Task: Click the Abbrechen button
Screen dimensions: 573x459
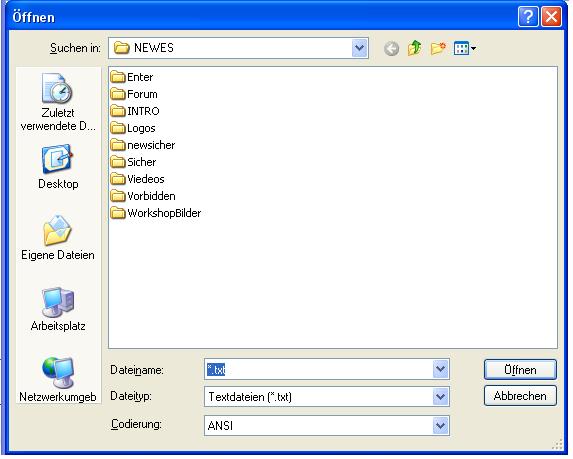Action: pos(520,396)
